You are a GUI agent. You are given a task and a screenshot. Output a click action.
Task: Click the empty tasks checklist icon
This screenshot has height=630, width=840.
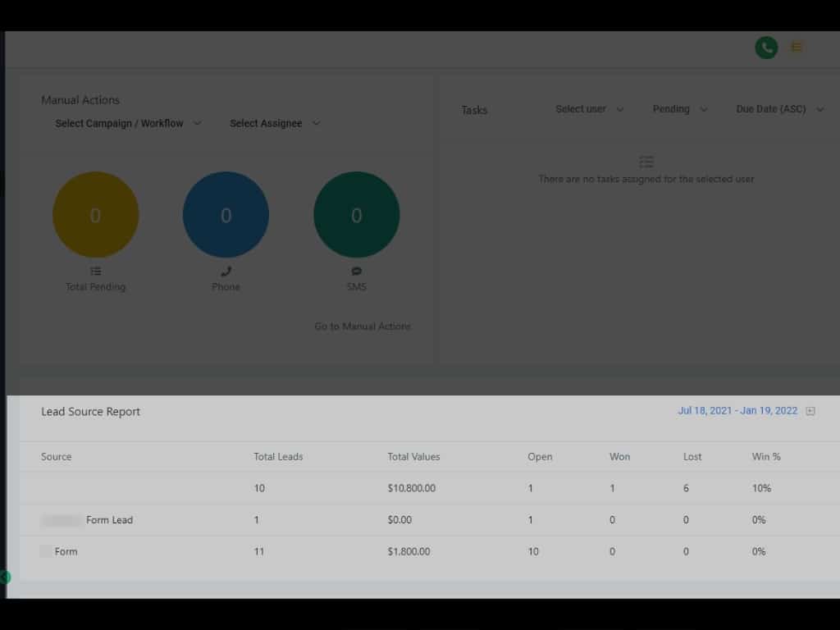646,162
